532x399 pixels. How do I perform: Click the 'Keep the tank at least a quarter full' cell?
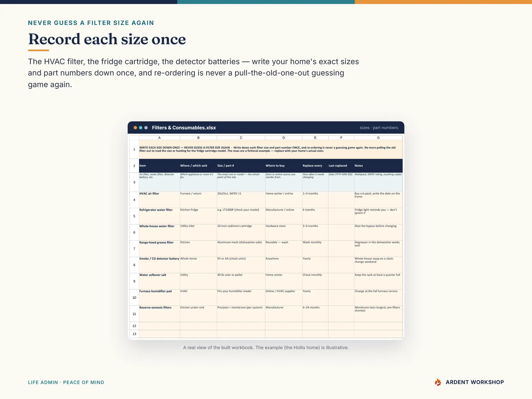click(x=378, y=281)
